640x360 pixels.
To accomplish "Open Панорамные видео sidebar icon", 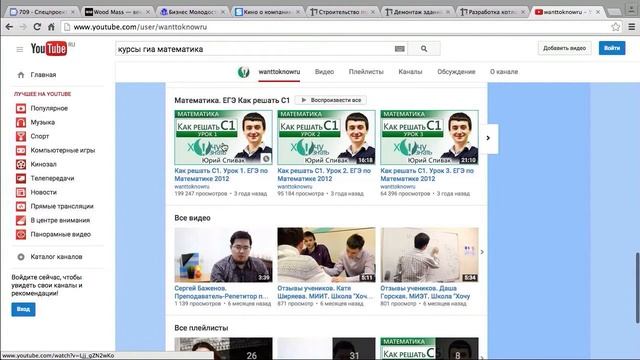I will pos(21,234).
